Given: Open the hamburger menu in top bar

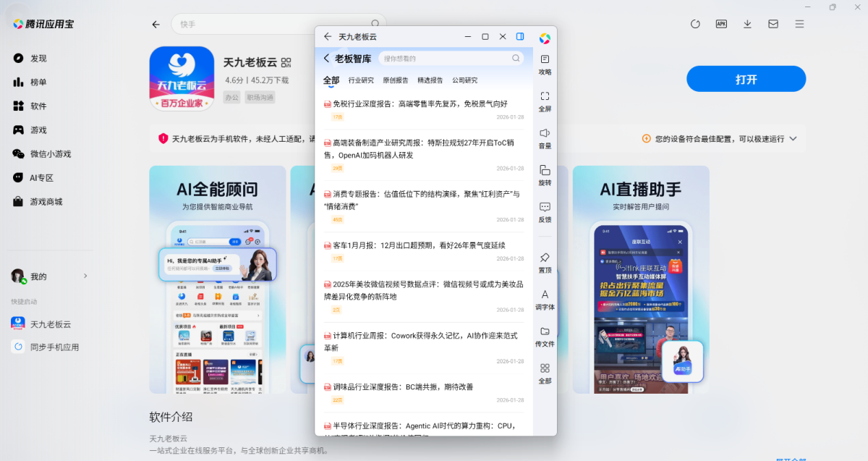Looking at the screenshot, I should coord(799,24).
